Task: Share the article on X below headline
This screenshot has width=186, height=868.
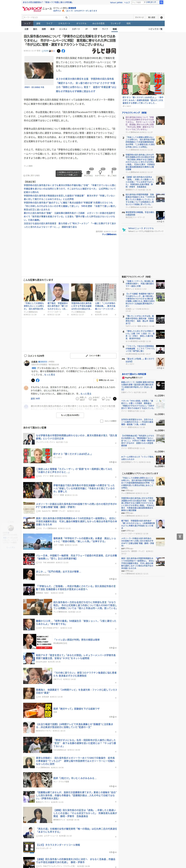Action: tap(58, 51)
